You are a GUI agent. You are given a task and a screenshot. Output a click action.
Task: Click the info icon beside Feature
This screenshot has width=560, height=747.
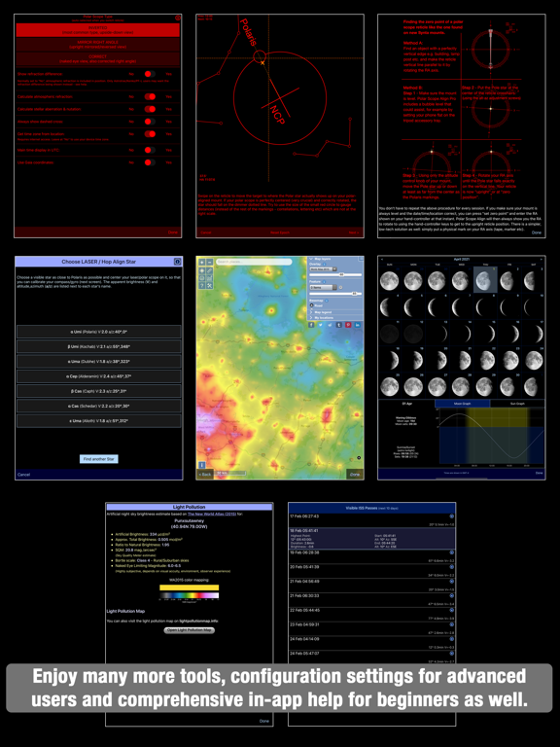pos(325,281)
